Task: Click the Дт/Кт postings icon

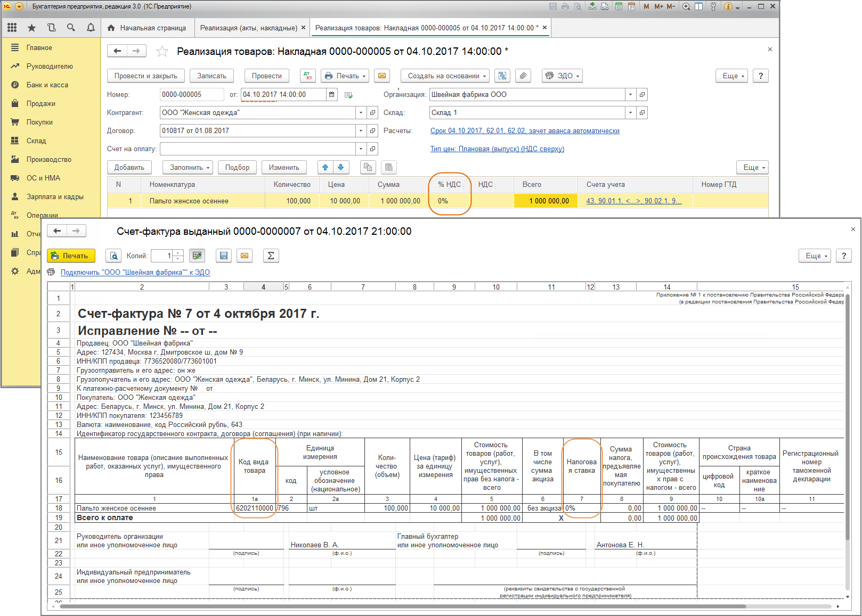Action: 308,76
